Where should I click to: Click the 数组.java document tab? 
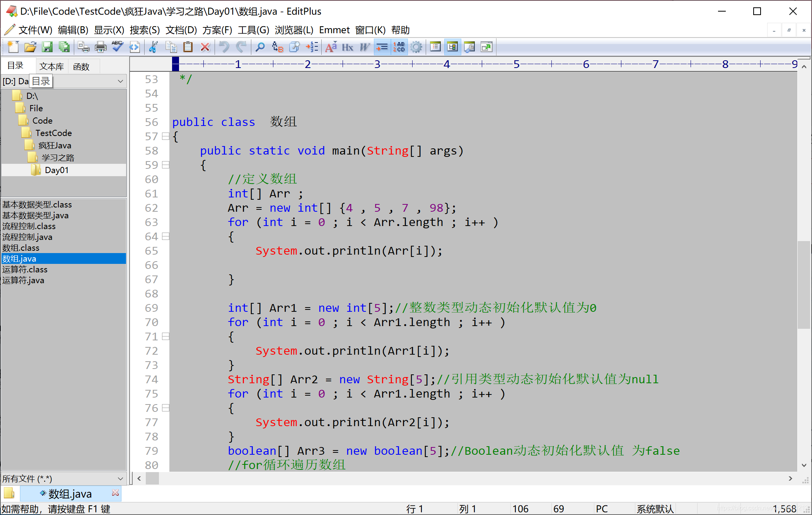(x=70, y=494)
